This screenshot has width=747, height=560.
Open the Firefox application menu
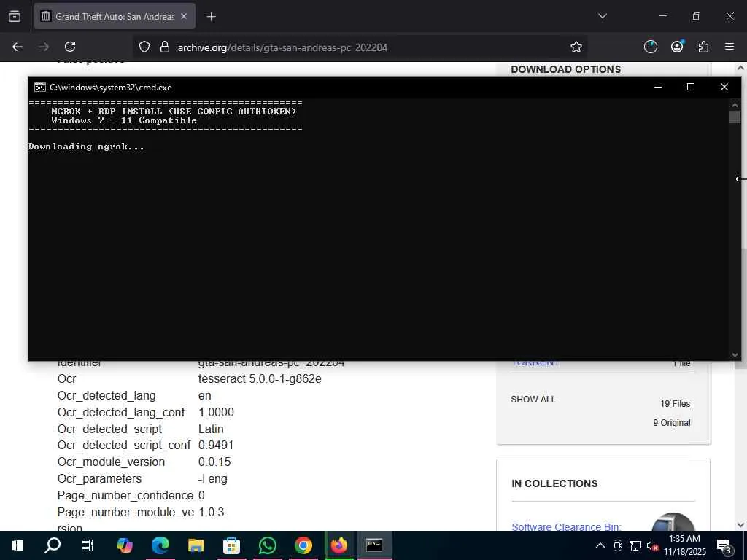click(729, 47)
